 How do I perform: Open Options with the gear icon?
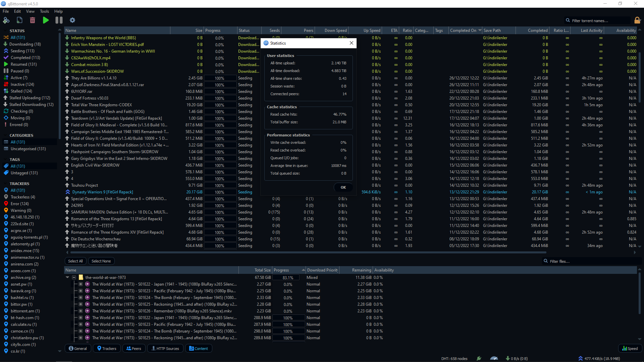(72, 20)
